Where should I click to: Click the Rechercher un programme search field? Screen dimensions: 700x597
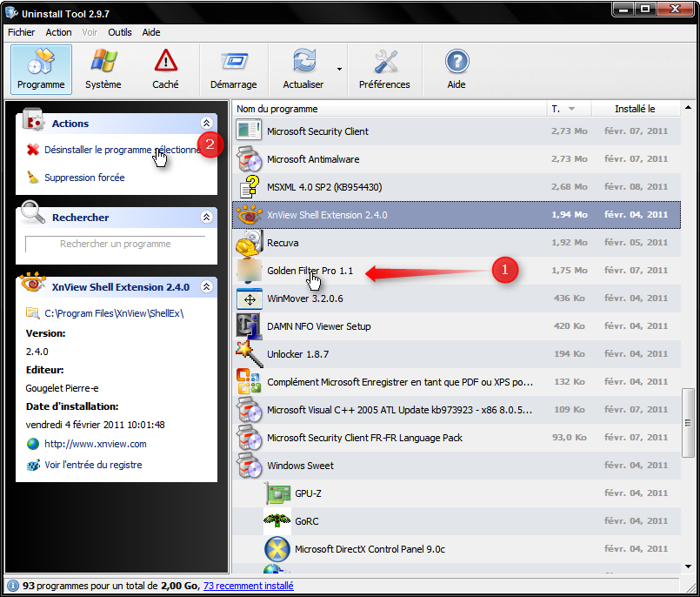(116, 244)
